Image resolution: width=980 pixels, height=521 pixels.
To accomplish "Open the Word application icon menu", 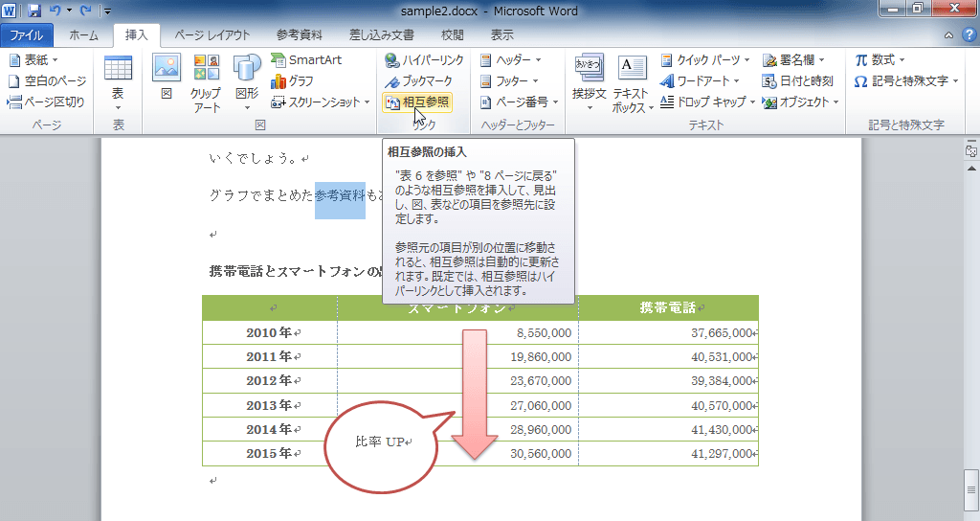I will 10,11.
